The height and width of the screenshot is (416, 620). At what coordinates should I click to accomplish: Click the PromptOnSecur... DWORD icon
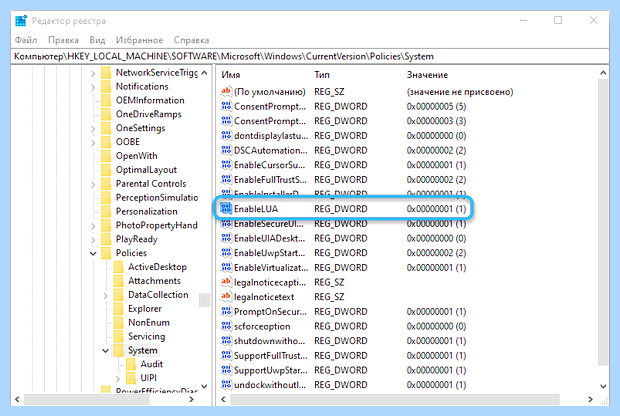(226, 312)
